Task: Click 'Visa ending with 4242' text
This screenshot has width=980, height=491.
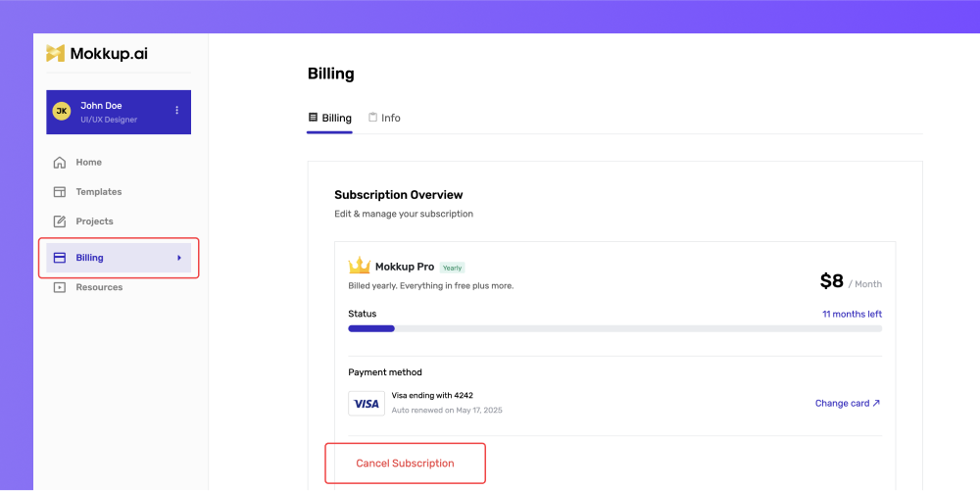Action: pos(432,395)
